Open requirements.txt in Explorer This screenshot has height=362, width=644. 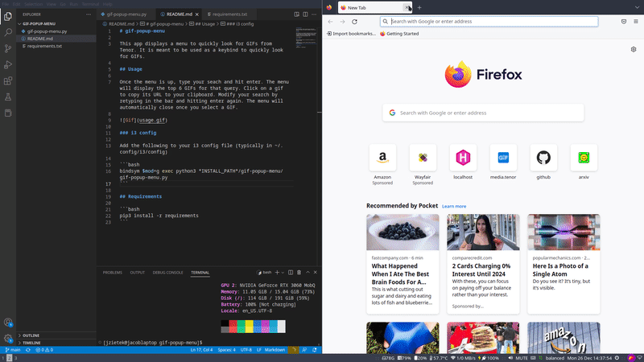tap(44, 46)
